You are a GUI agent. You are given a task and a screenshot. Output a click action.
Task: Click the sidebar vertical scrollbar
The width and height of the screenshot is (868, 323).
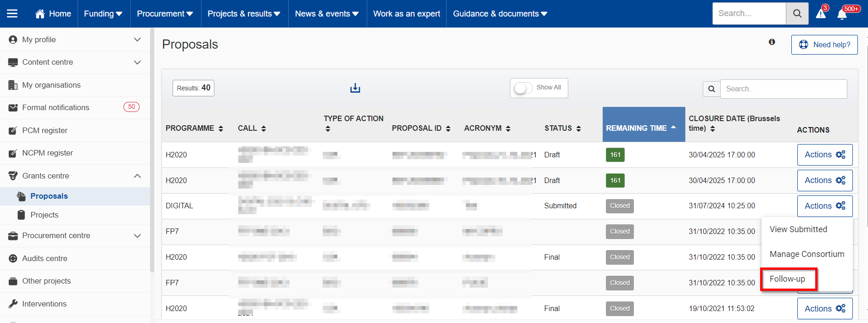pos(152,150)
